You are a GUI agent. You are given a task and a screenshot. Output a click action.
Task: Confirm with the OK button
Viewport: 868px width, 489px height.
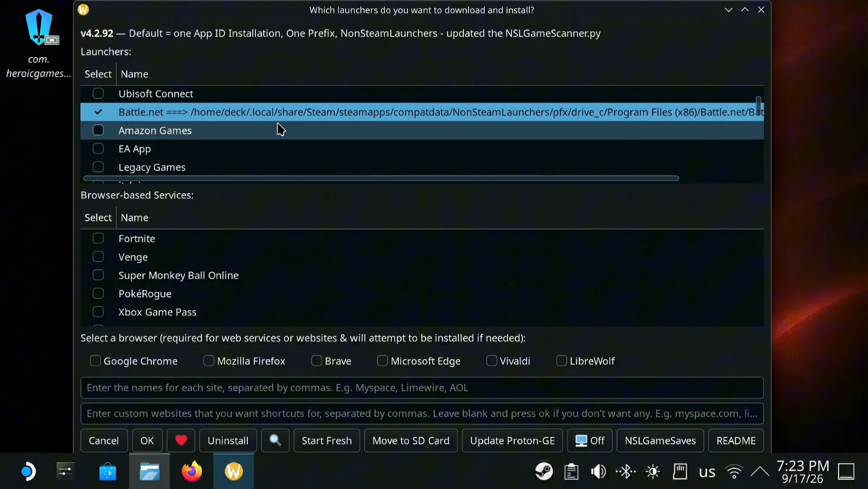pyautogui.click(x=147, y=440)
